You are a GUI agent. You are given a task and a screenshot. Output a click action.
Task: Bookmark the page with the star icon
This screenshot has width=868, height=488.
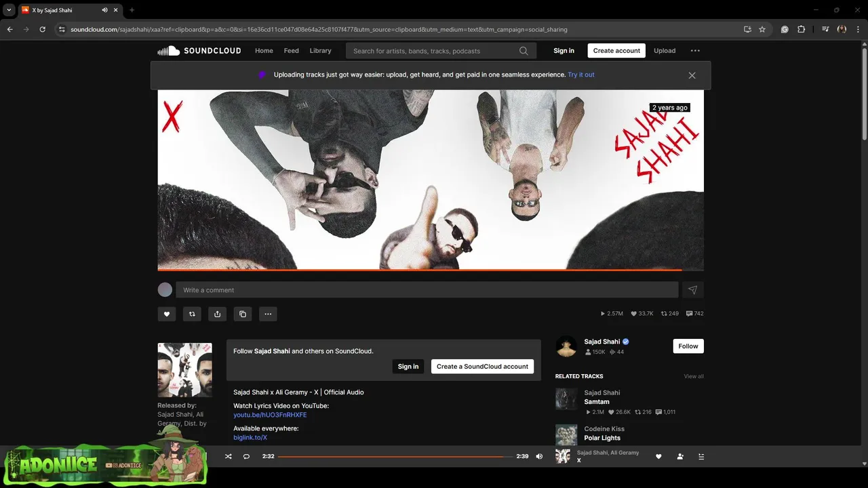(762, 29)
